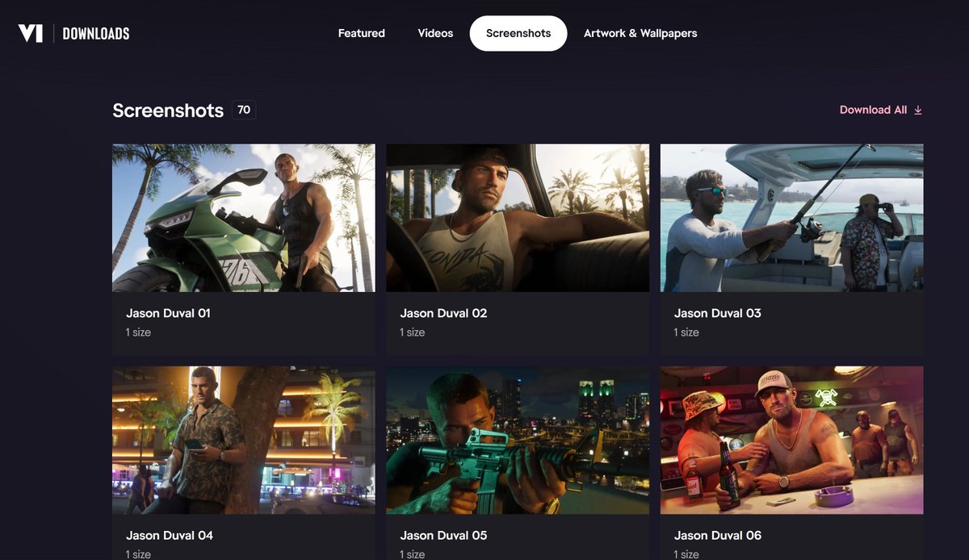This screenshot has width=969, height=560.
Task: Switch to the Videos tab
Action: click(x=435, y=33)
